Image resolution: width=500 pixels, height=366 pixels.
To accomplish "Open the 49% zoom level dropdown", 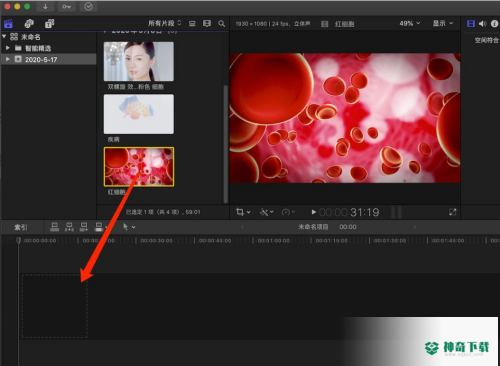I will coord(410,23).
